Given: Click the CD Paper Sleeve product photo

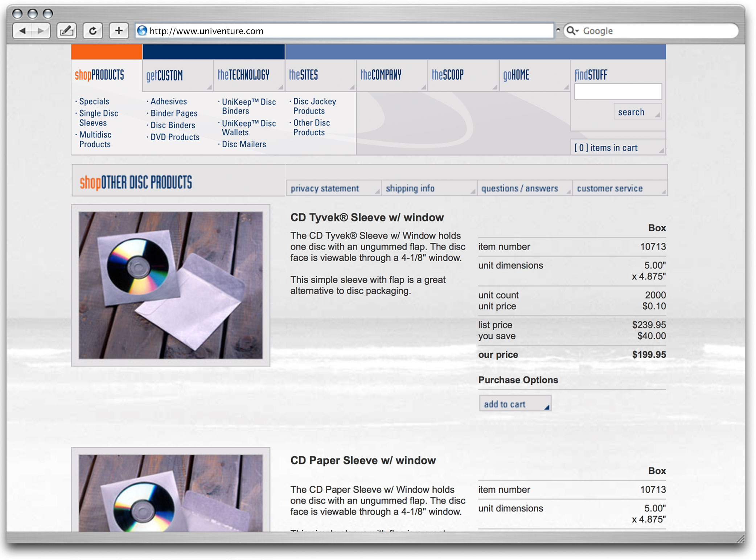Looking at the screenshot, I should (x=170, y=493).
